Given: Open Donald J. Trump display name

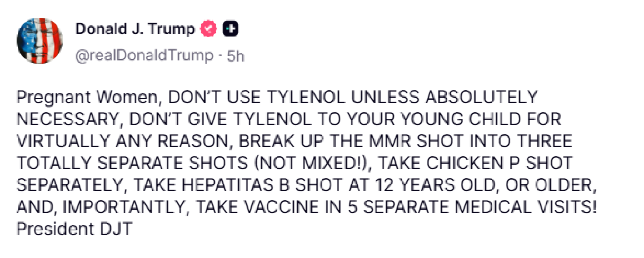Looking at the screenshot, I should (135, 29).
